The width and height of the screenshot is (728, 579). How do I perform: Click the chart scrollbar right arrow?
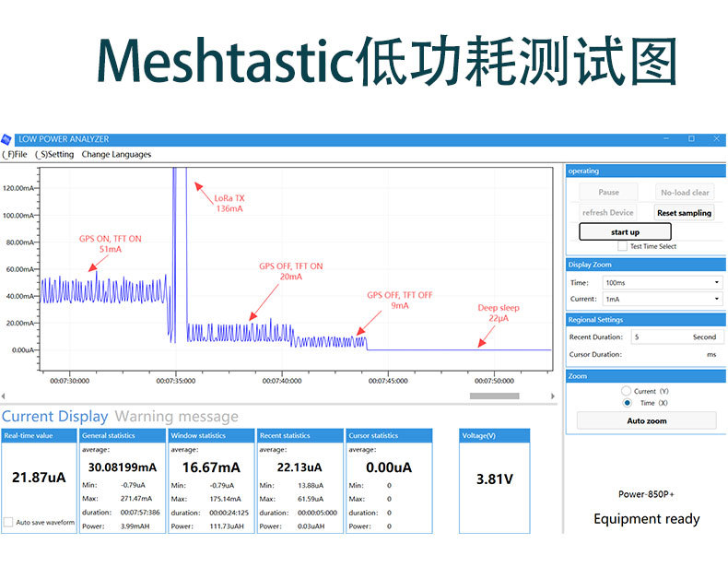coord(553,396)
